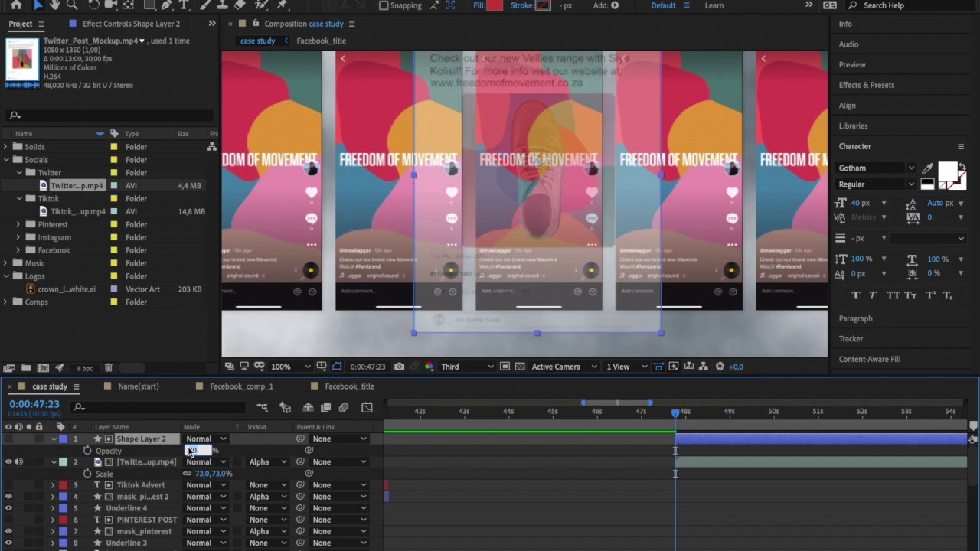This screenshot has width=980, height=551.
Task: Enable the Snapping checkbox
Action: pos(384,5)
